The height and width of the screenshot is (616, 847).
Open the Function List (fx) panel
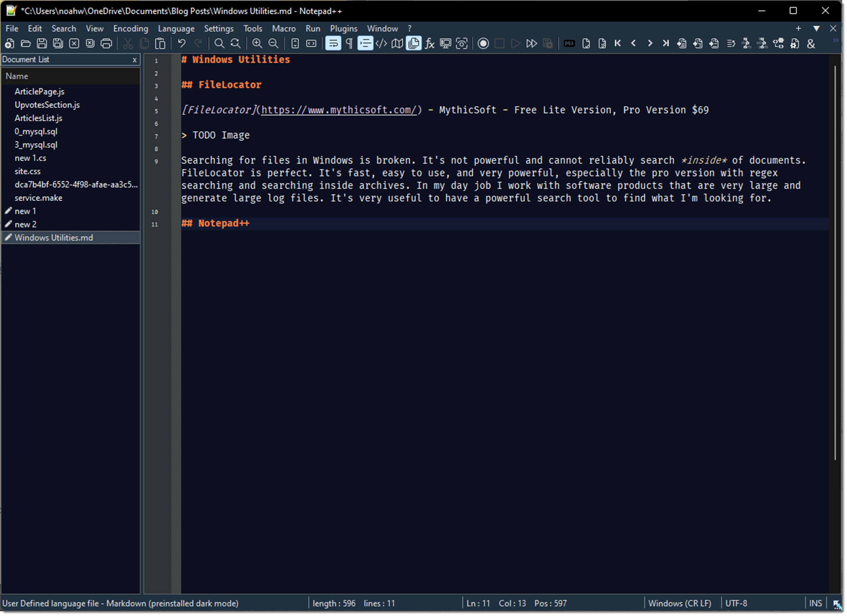click(x=430, y=44)
